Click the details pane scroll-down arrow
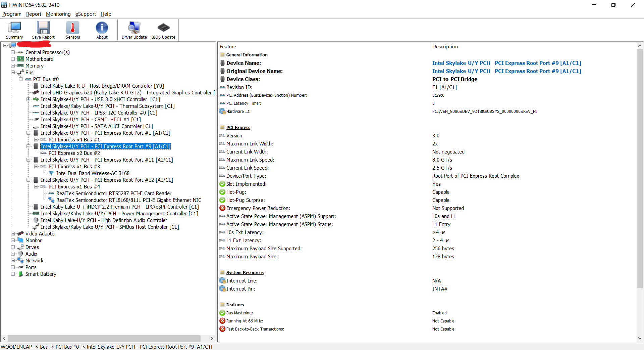The width and height of the screenshot is (644, 350). (x=640, y=339)
